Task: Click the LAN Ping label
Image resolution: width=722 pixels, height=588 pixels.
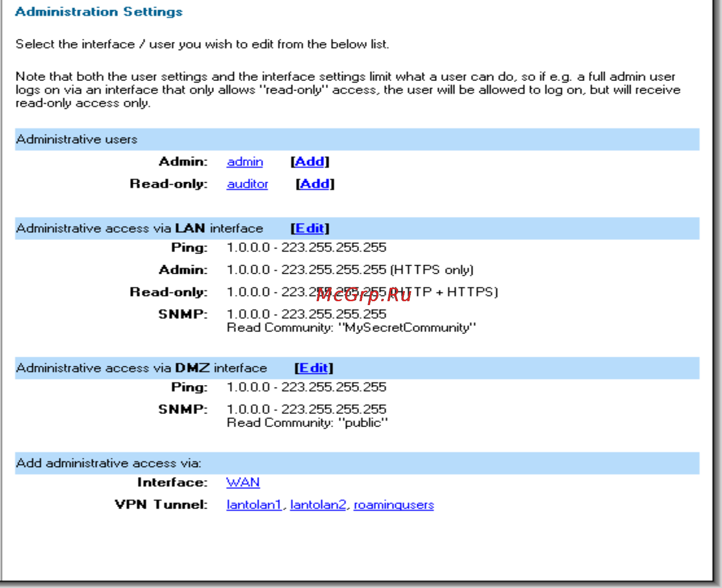Action: [x=189, y=248]
